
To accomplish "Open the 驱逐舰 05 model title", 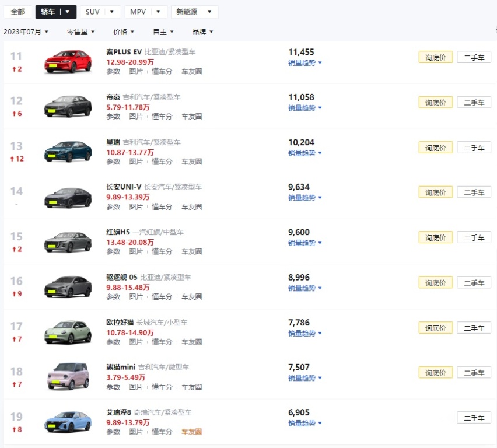I will pyautogui.click(x=122, y=277).
